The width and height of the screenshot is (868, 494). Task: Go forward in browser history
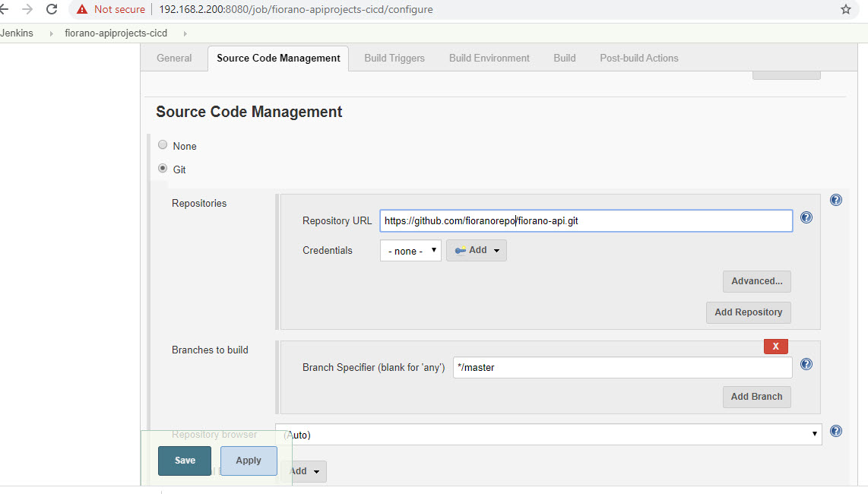[x=27, y=9]
